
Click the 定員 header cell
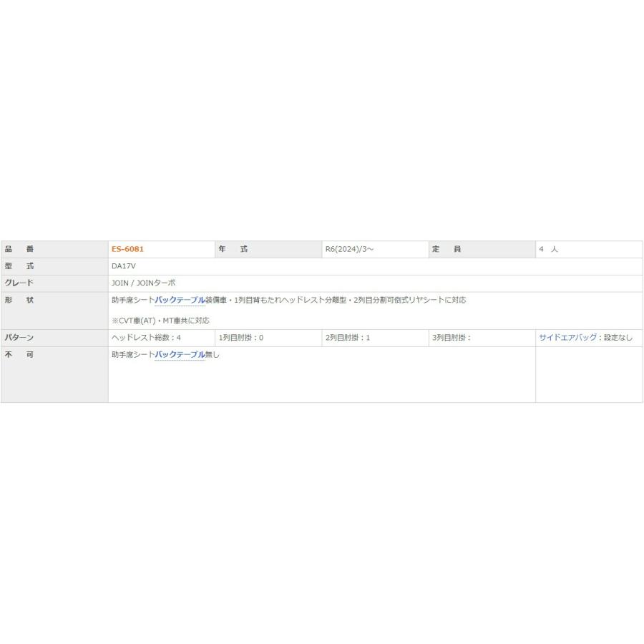tap(447, 249)
